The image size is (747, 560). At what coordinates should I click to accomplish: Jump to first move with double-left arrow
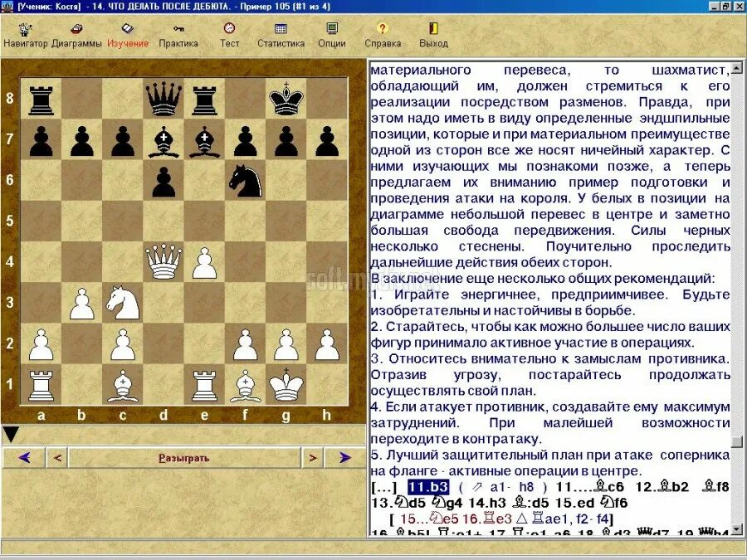[24, 458]
